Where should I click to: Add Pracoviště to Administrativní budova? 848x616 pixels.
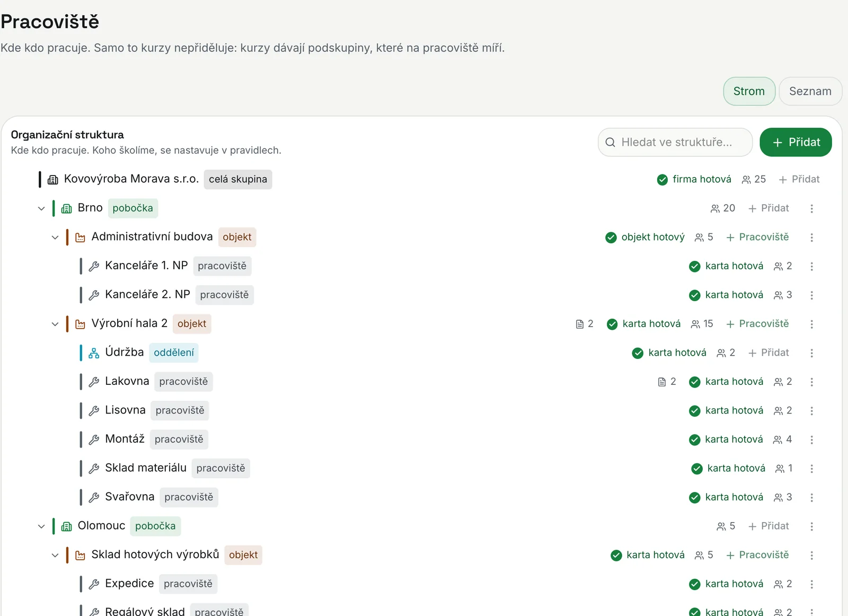click(x=757, y=237)
